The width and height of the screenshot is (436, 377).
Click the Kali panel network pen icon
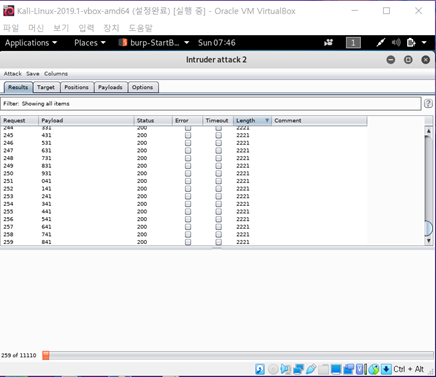[380, 43]
